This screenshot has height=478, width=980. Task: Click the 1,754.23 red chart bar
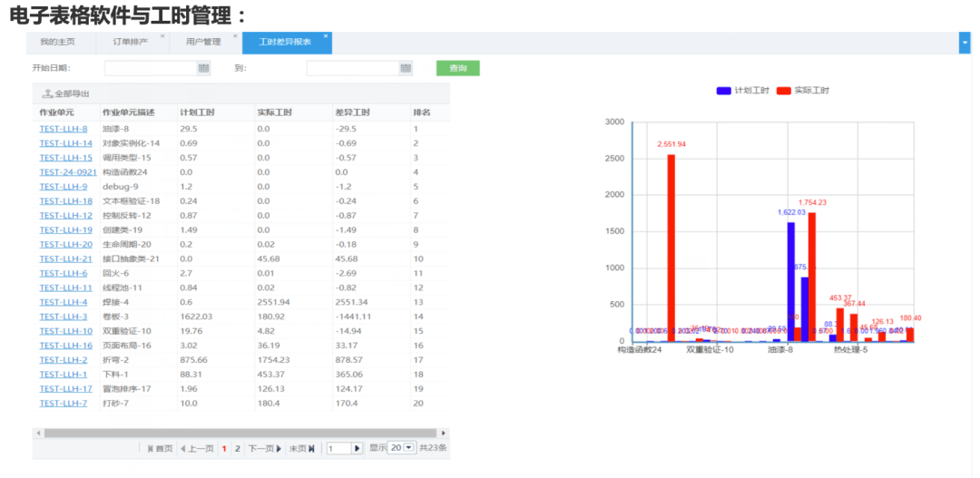point(812,278)
